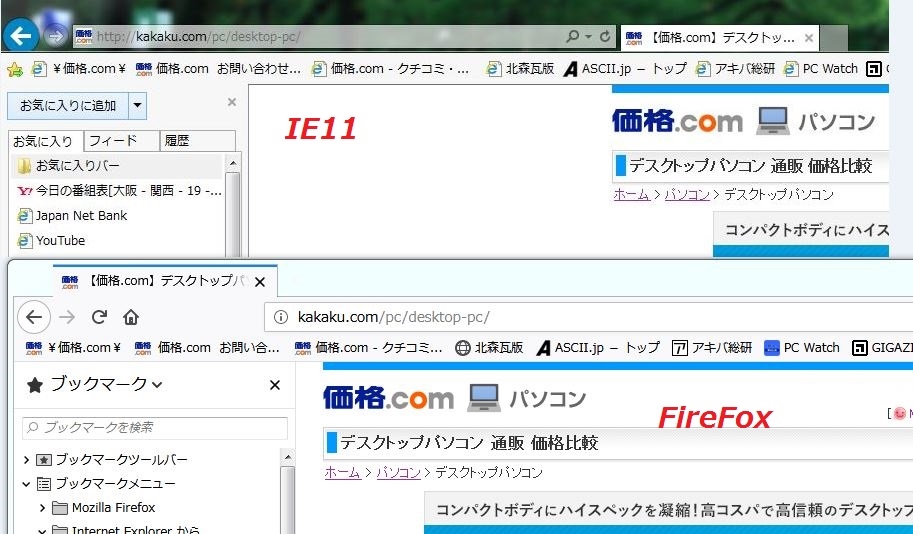Image resolution: width=913 pixels, height=534 pixels.
Task: Open 今日の番組表 favorite in IE11 list
Action: click(119, 191)
